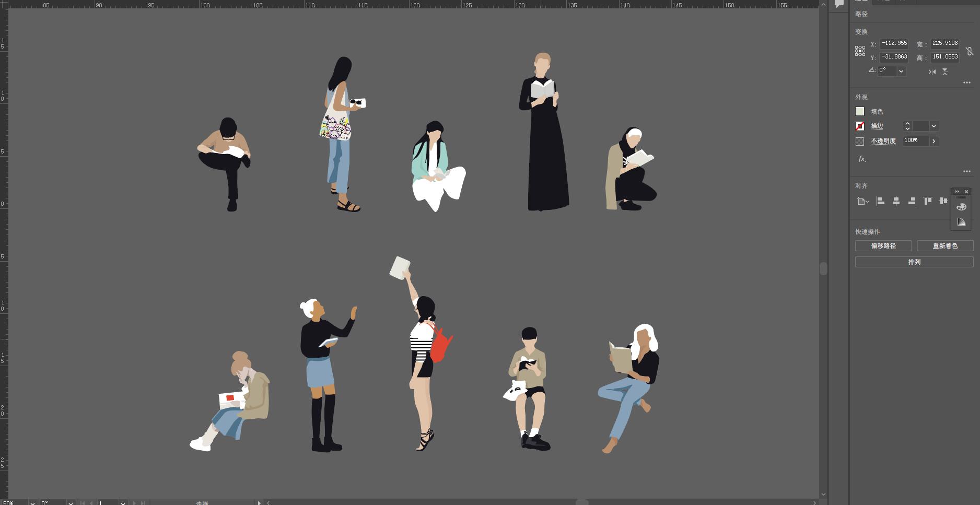Click the X position input field
This screenshot has width=980, height=505.
point(894,43)
